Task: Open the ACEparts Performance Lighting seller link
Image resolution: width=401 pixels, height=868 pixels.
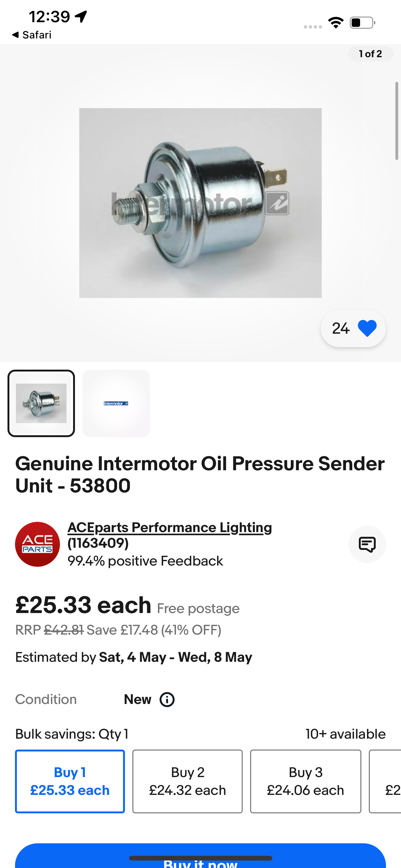Action: tap(169, 528)
